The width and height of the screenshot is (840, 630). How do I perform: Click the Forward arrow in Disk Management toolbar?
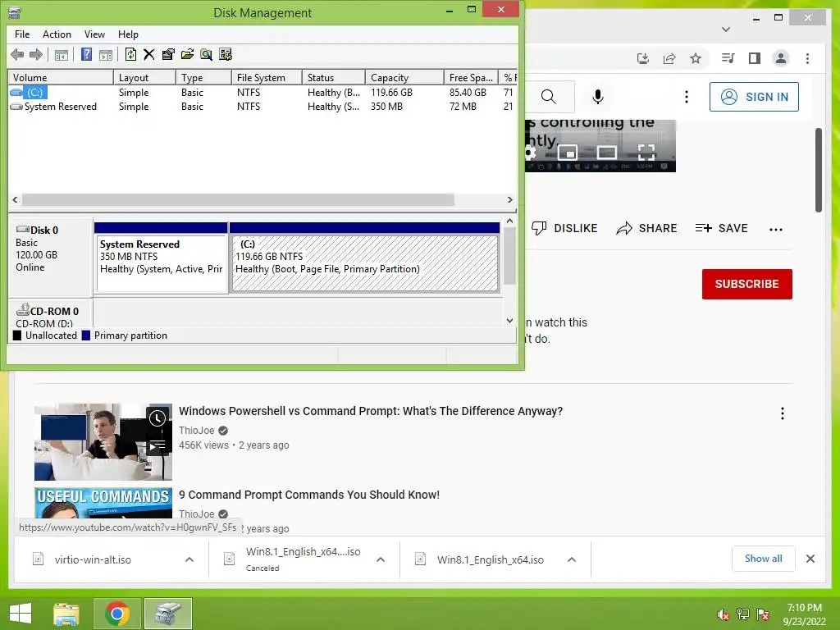(36, 54)
